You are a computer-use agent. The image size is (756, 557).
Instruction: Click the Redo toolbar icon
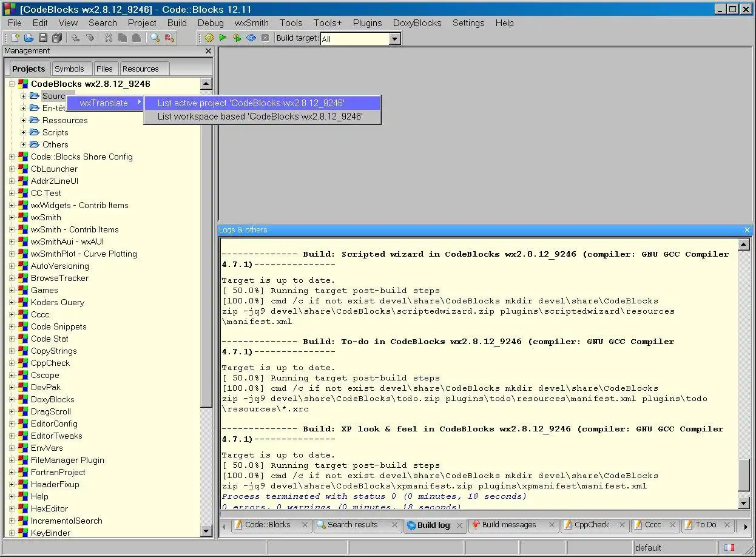point(90,38)
